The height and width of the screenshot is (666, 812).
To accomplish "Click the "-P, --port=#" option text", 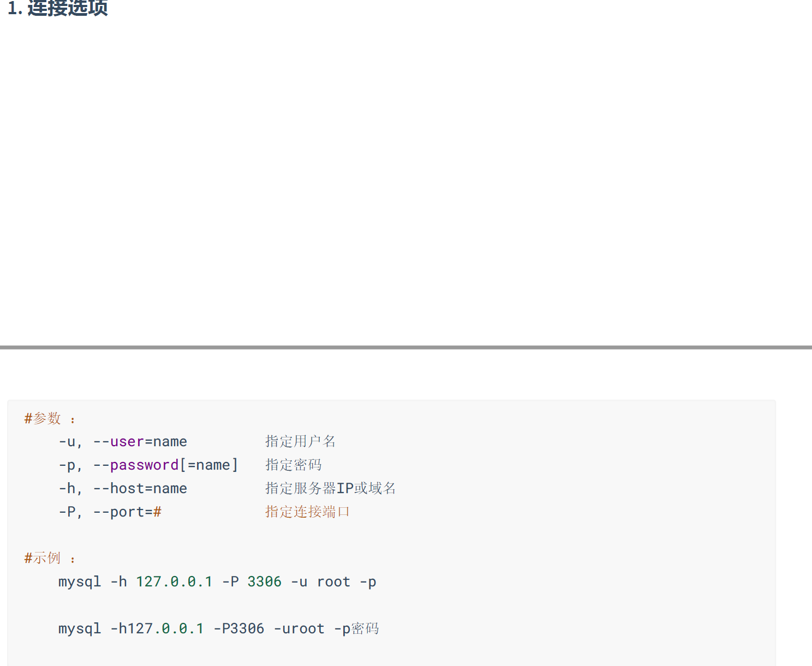I will tap(110, 512).
